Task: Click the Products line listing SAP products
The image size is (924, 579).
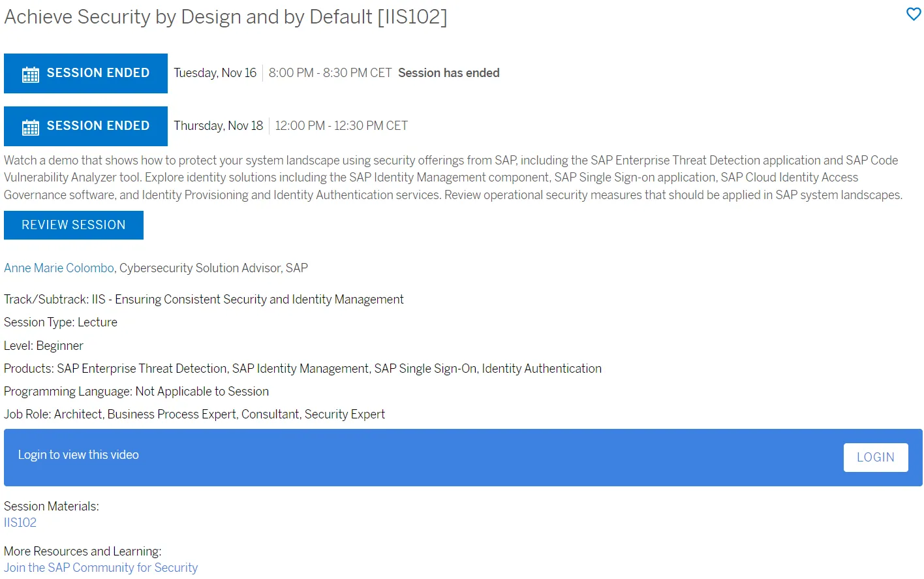Action: pos(302,369)
